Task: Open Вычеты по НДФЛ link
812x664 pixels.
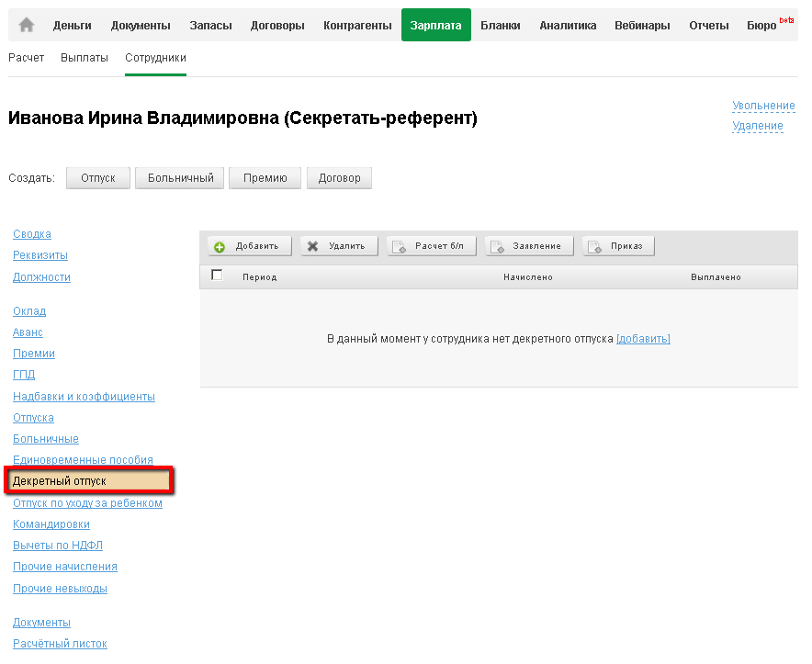Action: [58, 546]
